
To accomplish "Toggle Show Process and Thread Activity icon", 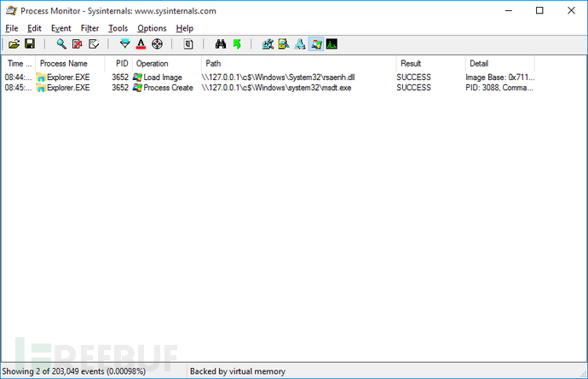I will 316,44.
